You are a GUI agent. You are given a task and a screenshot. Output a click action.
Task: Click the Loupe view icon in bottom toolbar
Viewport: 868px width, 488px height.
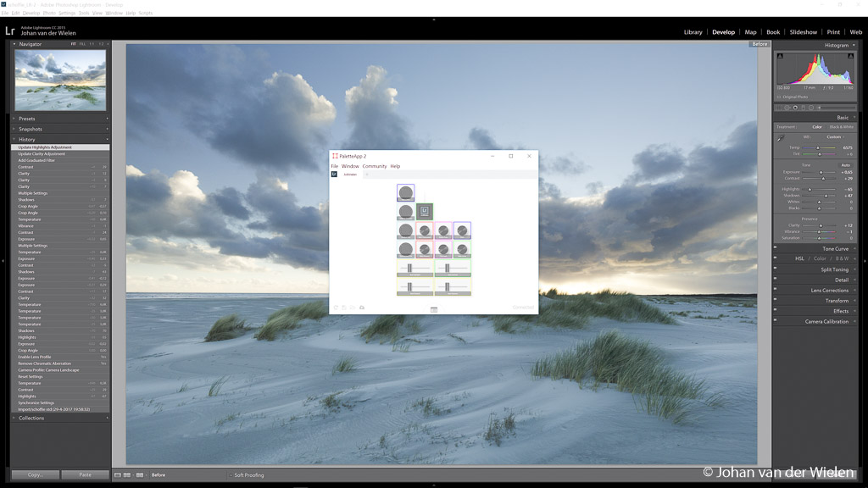click(x=118, y=474)
